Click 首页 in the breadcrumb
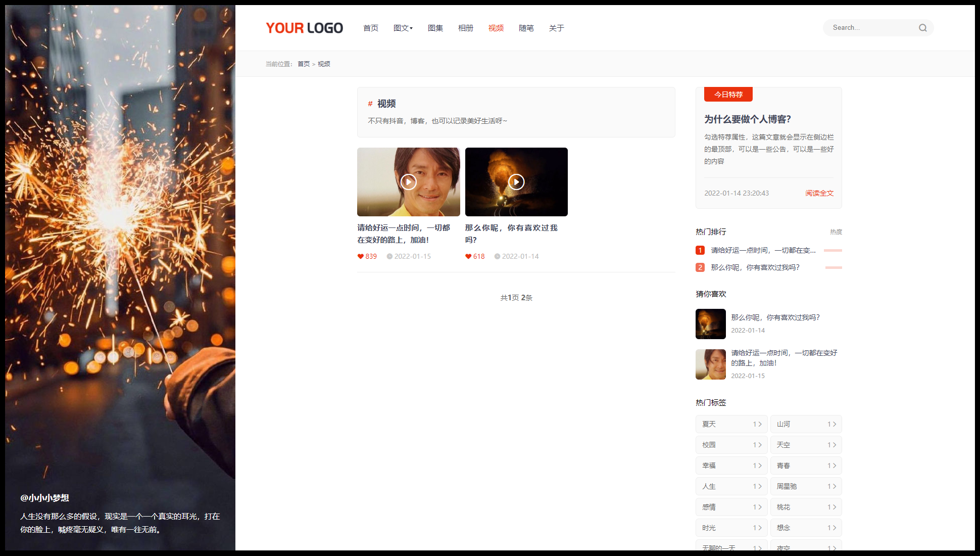 pos(304,64)
